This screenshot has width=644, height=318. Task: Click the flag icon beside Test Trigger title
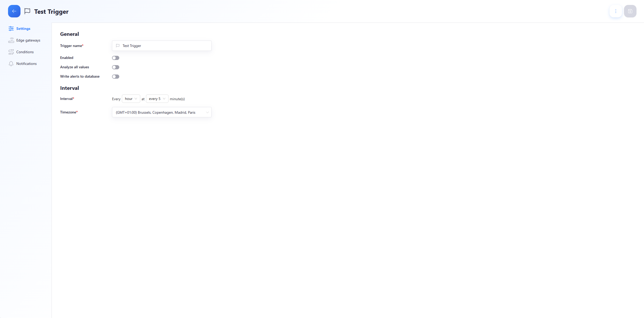point(27,11)
